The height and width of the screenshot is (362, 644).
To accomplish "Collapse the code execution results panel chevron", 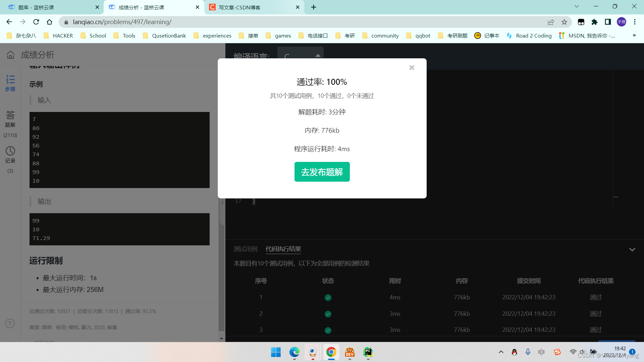I will click(632, 249).
